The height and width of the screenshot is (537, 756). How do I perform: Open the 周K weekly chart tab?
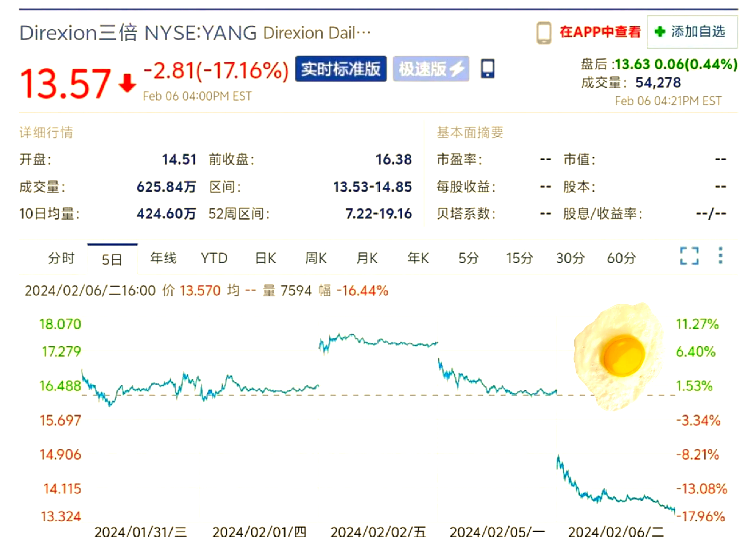pos(317,258)
